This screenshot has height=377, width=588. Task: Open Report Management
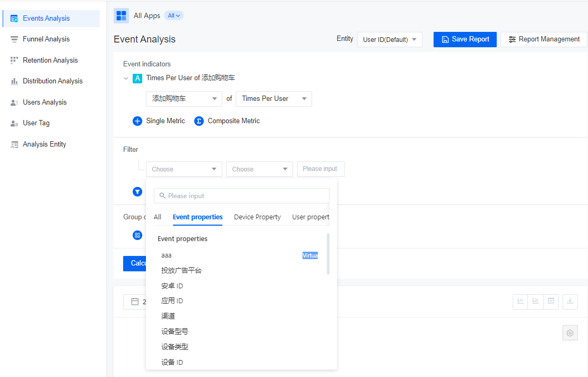(x=543, y=39)
